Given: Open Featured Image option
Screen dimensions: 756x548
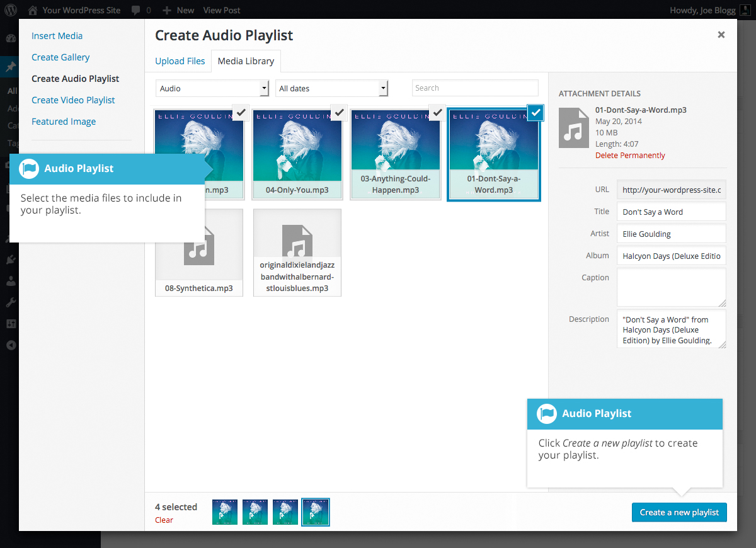Looking at the screenshot, I should tap(64, 122).
